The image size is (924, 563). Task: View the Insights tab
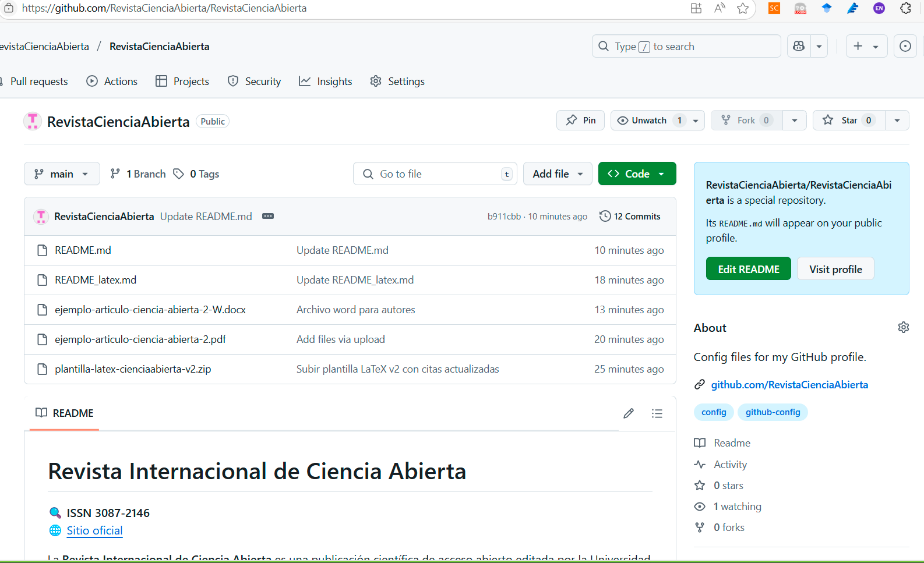(326, 82)
